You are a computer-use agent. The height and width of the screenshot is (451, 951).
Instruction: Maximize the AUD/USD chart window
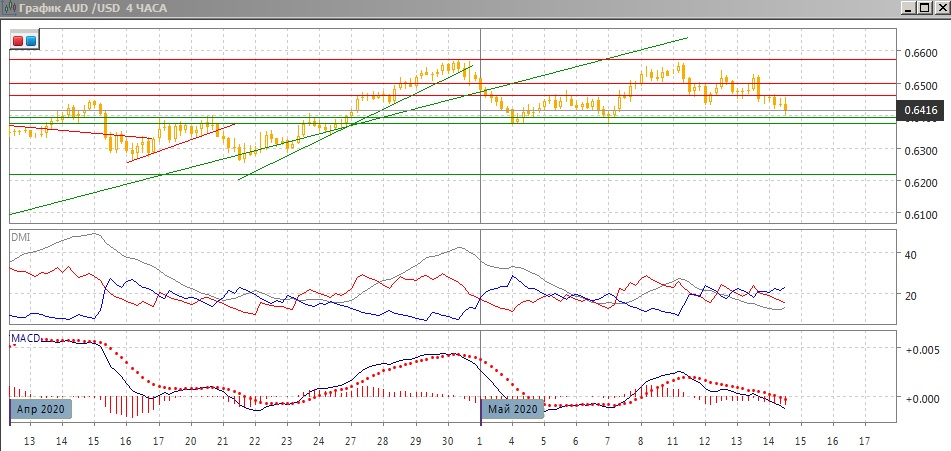click(x=925, y=8)
